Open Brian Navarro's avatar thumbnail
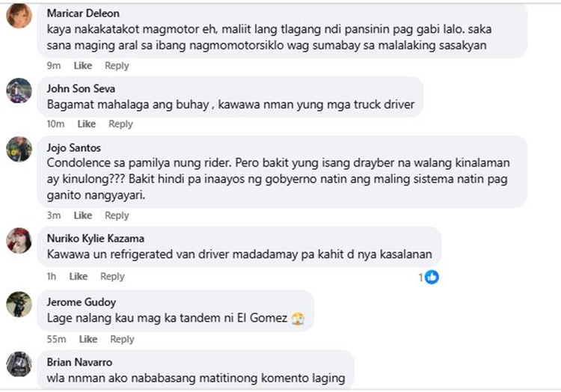The height and width of the screenshot is (392, 561). [x=19, y=364]
